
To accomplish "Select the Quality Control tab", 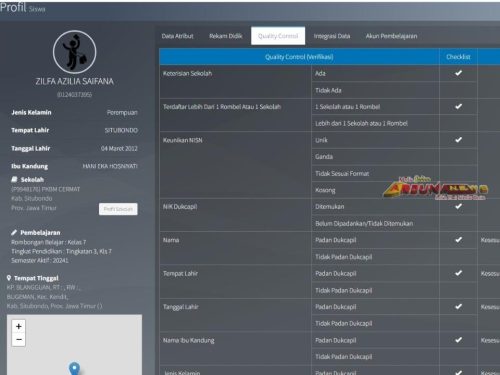I will coord(278,36).
